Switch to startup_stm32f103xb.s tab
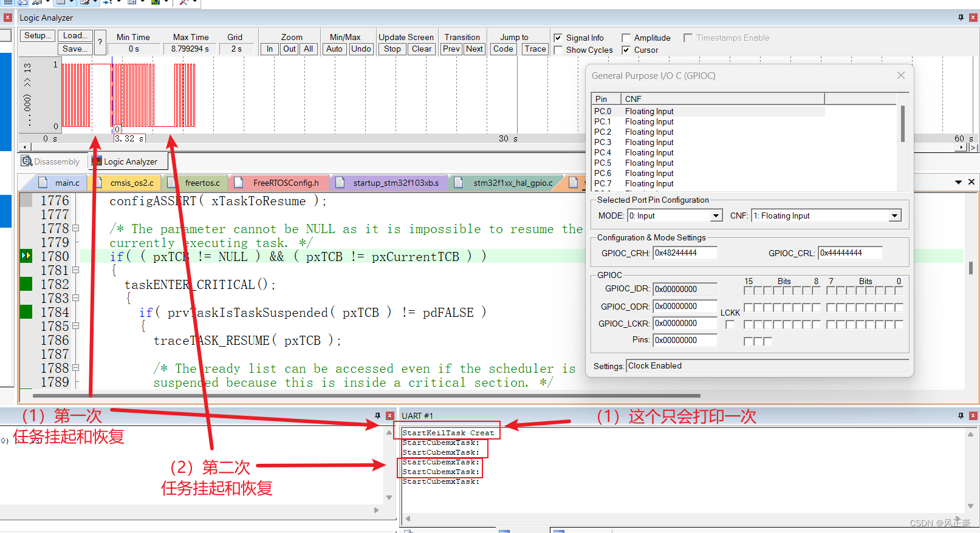 pyautogui.click(x=389, y=183)
